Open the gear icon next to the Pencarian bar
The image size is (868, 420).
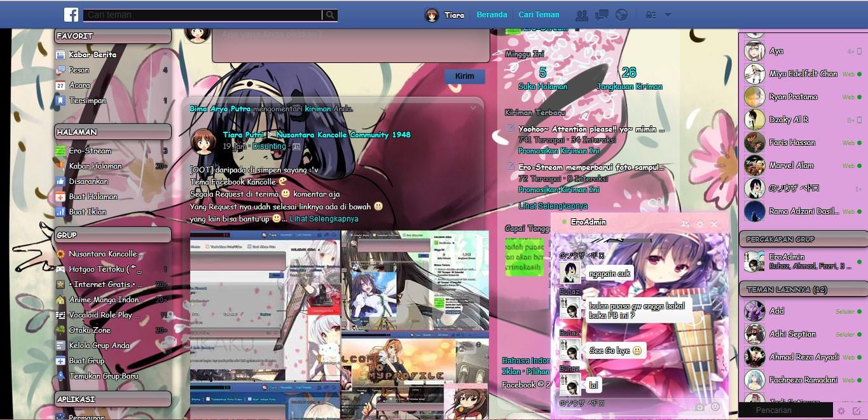pyautogui.click(x=841, y=410)
